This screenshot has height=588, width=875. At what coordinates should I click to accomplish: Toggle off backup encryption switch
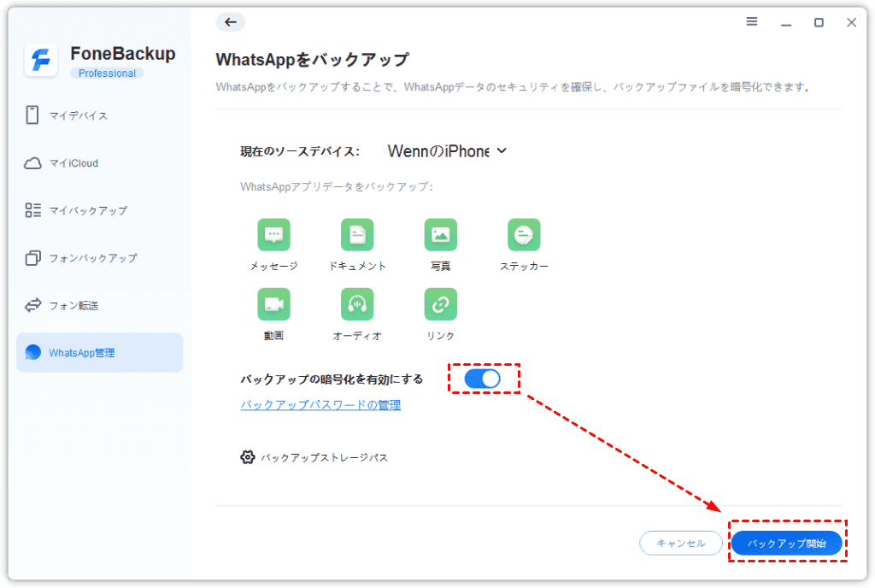tap(482, 379)
